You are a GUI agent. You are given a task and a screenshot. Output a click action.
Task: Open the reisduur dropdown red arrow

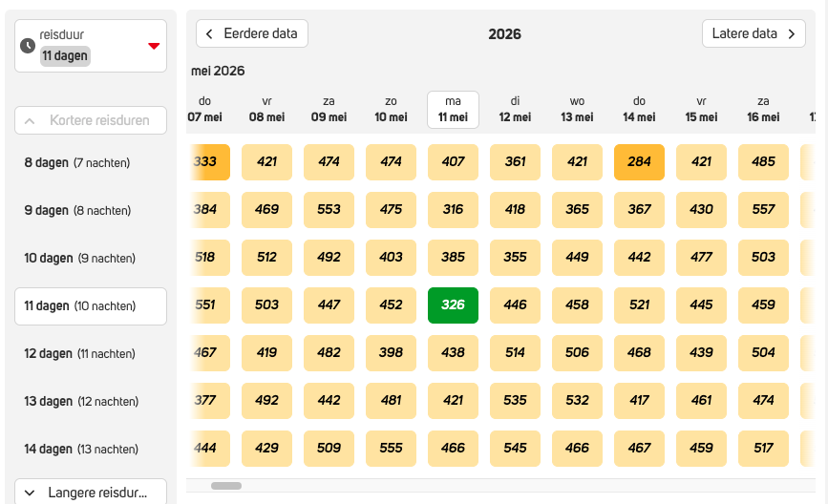154,46
